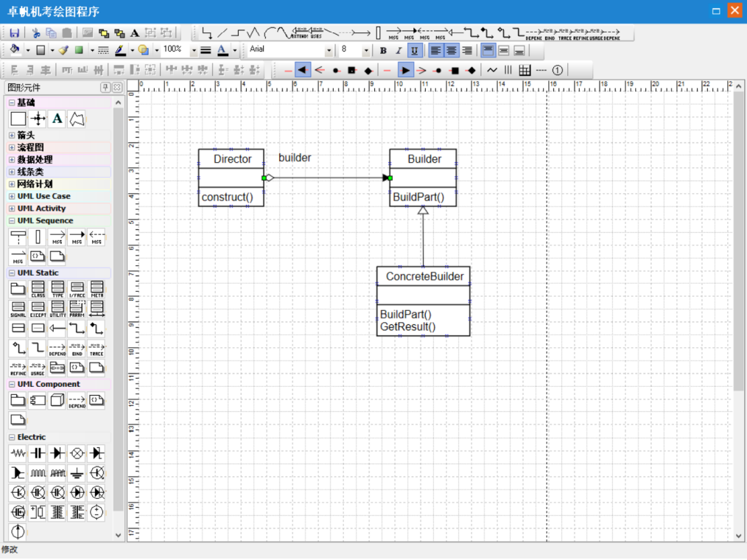Save the diagram with the floppy disk icon

pos(14,32)
